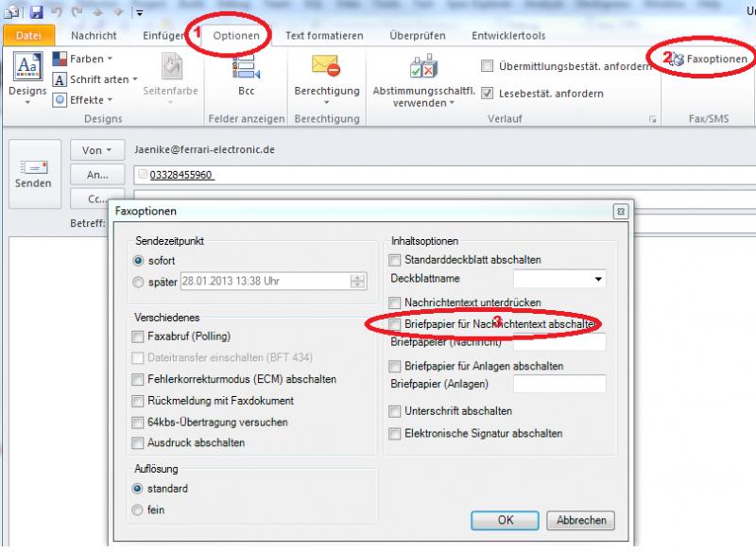
Task: Confirm the dialog with OK
Action: tap(506, 520)
